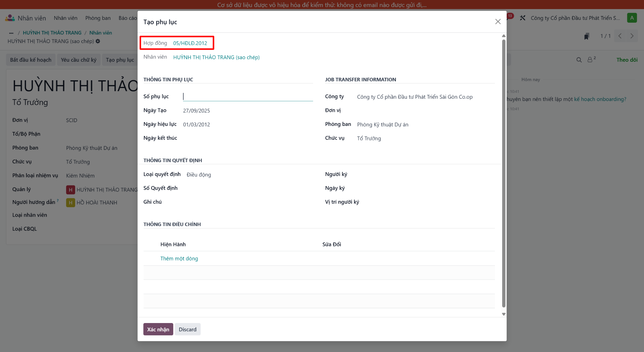Click the 1 / 1 pager counter

605,36
